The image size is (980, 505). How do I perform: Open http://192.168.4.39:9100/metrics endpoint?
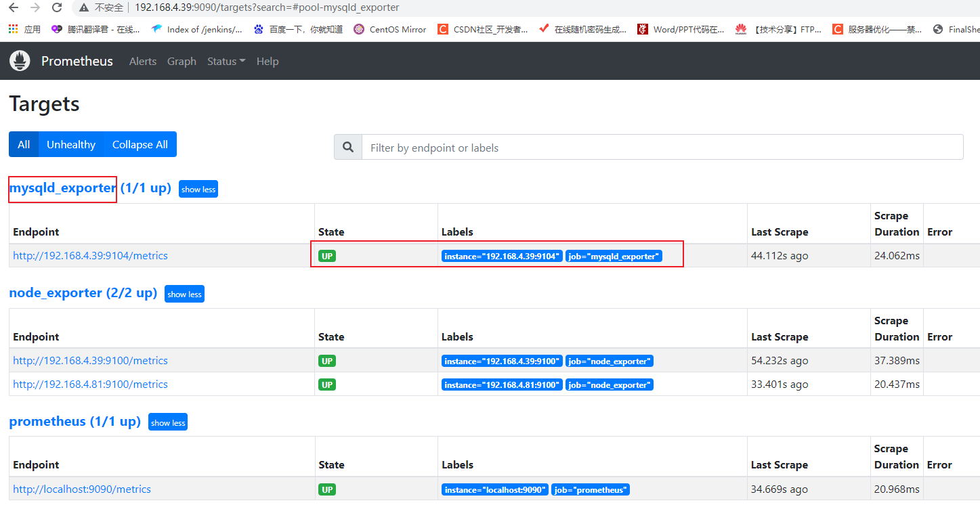click(90, 361)
